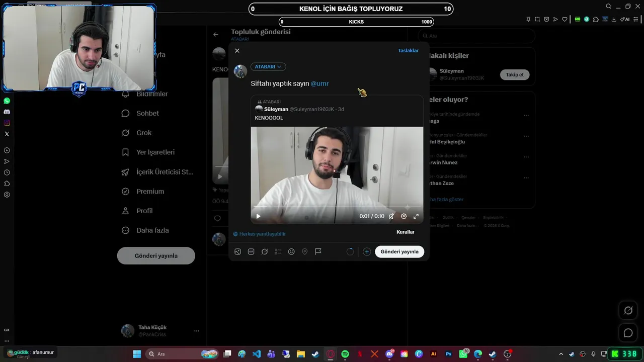Close the post composer dialog
Screen dimensions: 644x362
click(x=237, y=51)
